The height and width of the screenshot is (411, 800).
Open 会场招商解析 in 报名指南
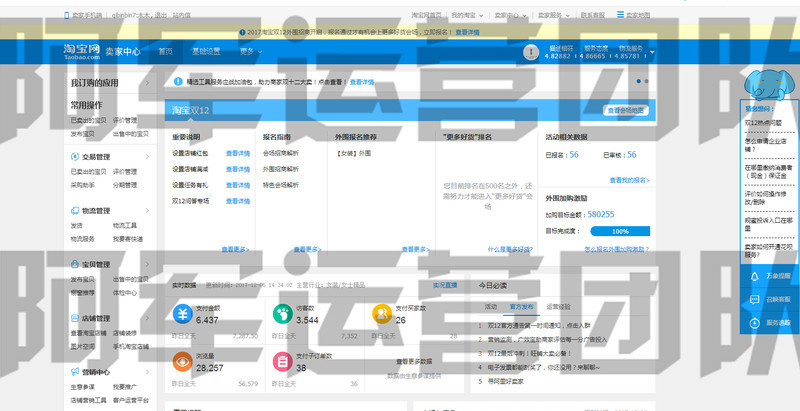point(281,153)
